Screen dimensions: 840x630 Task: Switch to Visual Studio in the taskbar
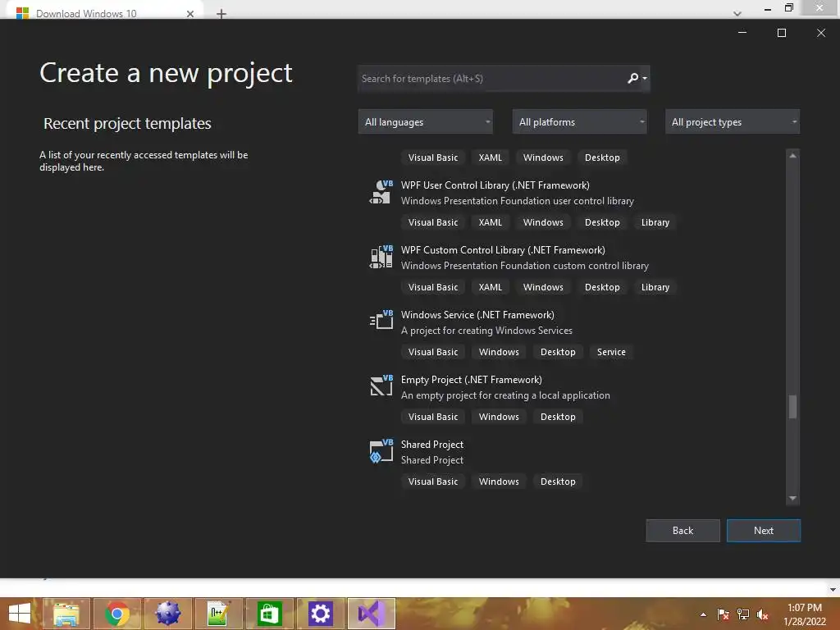[372, 614]
